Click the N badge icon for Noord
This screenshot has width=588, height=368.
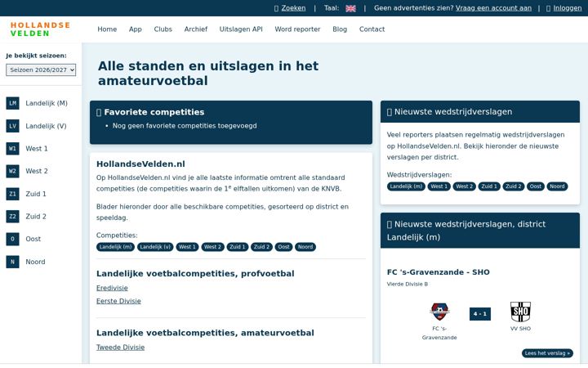[13, 262]
